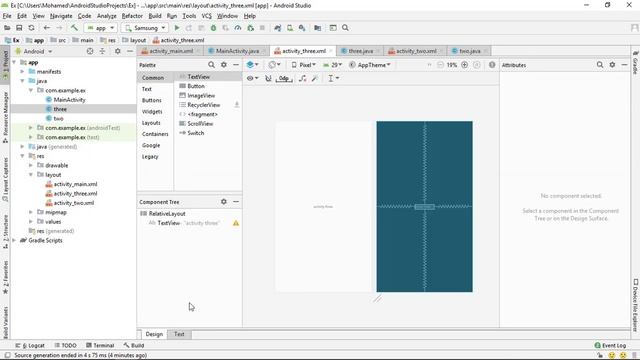Collapse all in Project panel

click(102, 51)
